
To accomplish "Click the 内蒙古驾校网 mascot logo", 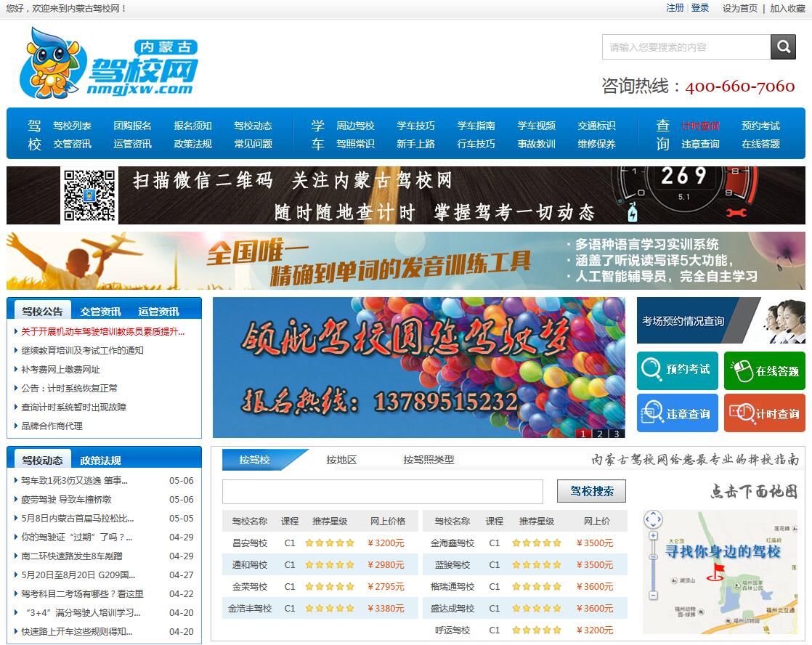I will (x=109, y=64).
